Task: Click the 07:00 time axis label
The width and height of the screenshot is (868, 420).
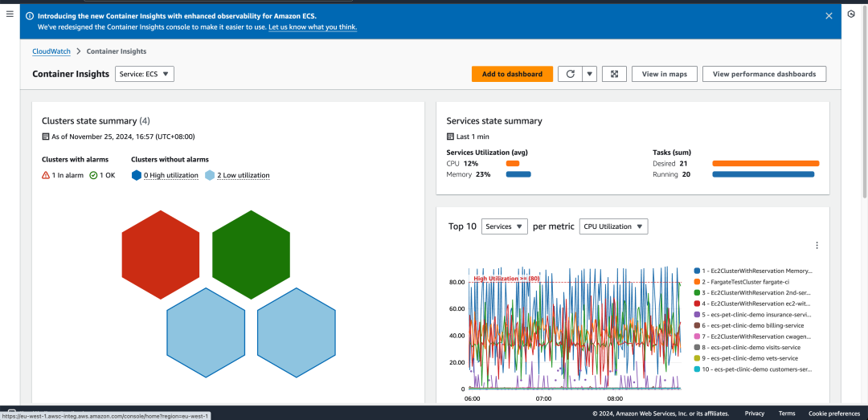Action: tap(543, 398)
